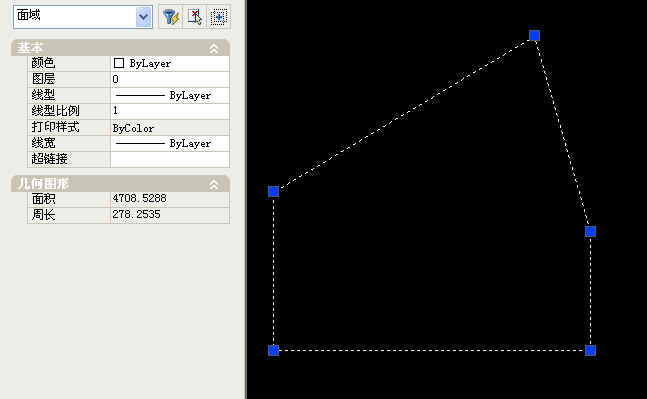Collapse the 基本 section chevron
647x399 pixels.
click(213, 49)
